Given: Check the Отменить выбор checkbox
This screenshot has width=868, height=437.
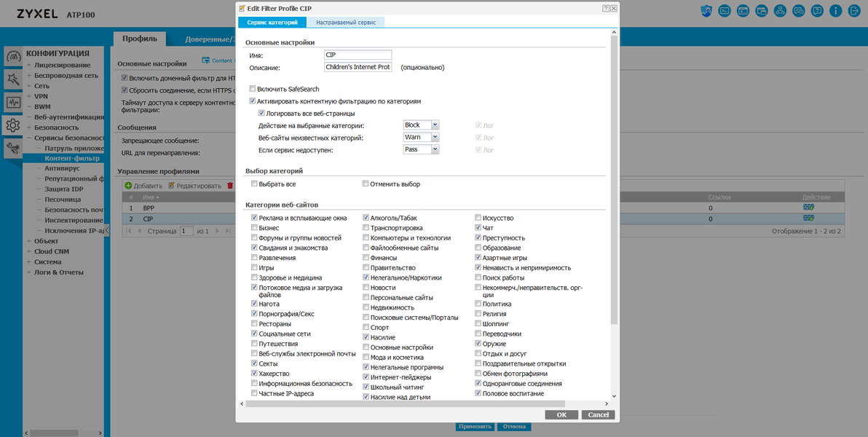Looking at the screenshot, I should pyautogui.click(x=366, y=184).
